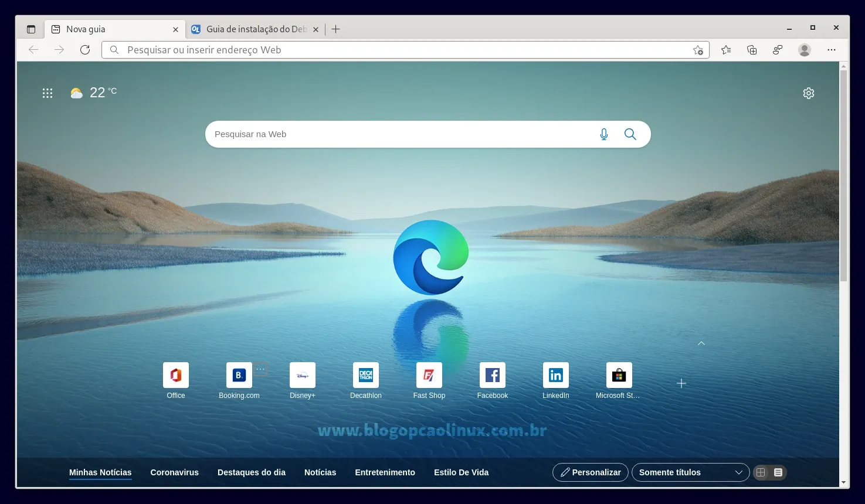The image size is (865, 504).
Task: Reload the page with refresh icon
Action: (85, 50)
